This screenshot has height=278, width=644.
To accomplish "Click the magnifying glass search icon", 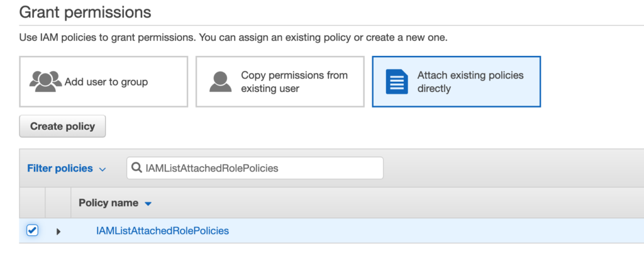I will 136,168.
